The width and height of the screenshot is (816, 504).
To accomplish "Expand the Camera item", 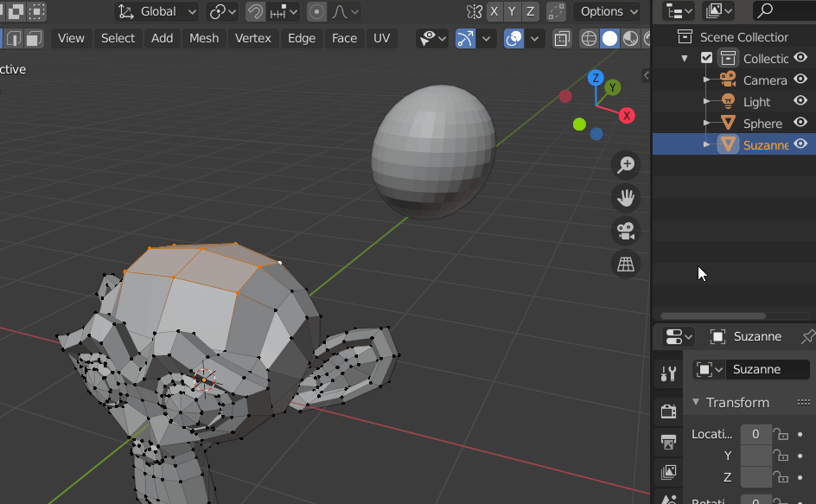I will click(x=706, y=80).
